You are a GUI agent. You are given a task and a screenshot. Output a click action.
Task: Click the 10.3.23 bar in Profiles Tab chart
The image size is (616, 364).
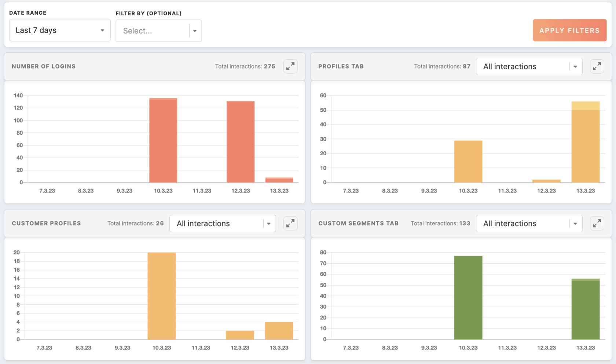point(468,161)
